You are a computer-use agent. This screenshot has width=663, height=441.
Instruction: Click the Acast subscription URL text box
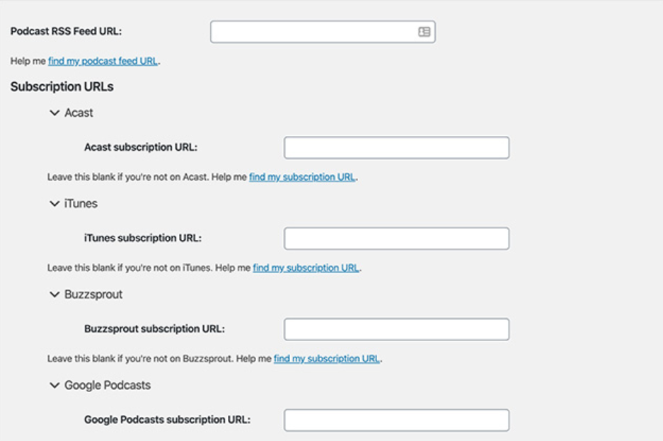(x=396, y=148)
